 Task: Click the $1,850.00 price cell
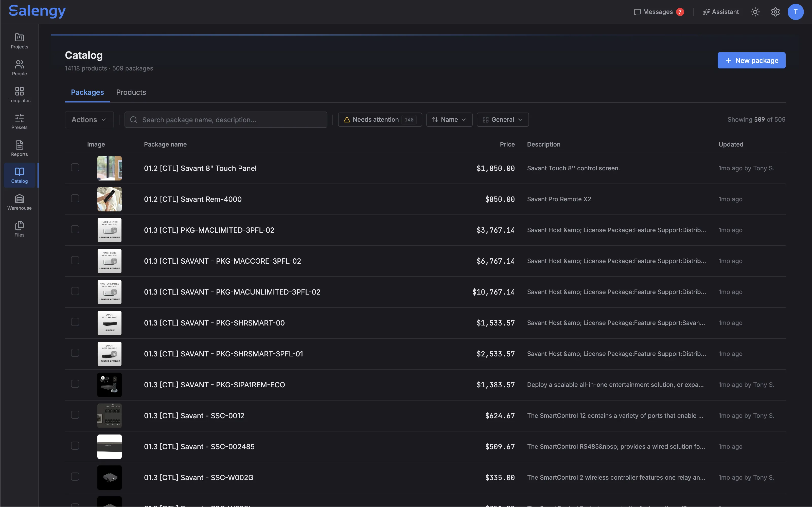click(x=495, y=168)
